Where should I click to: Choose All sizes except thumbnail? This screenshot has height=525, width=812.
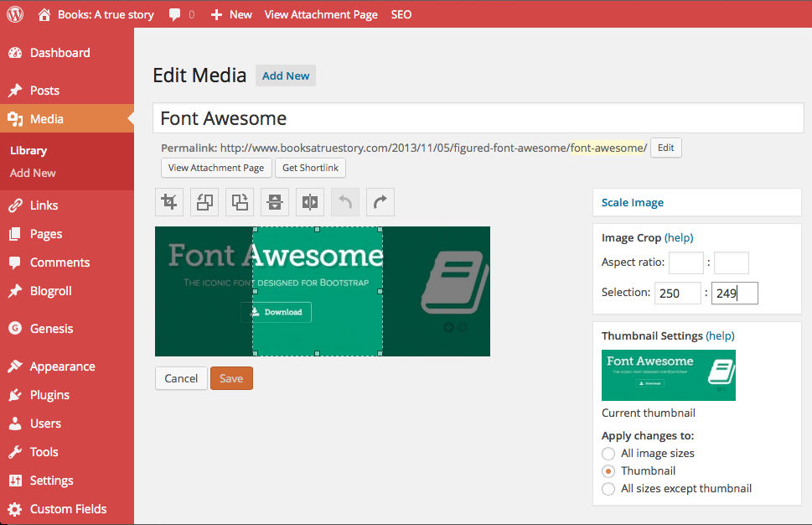click(608, 489)
